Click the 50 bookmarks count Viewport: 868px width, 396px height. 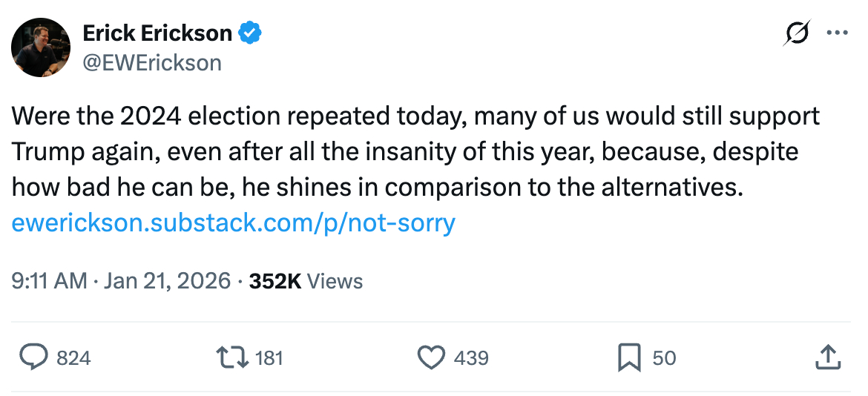coord(664,358)
